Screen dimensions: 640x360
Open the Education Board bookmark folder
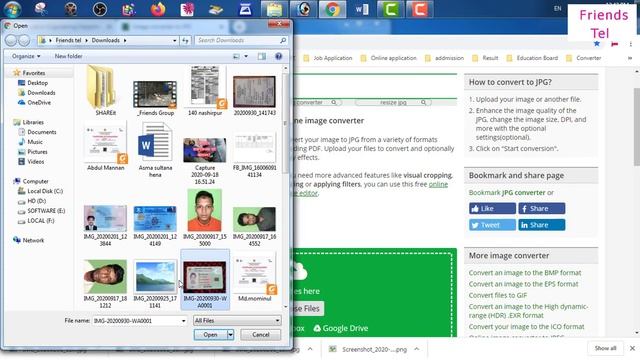click(x=532, y=58)
